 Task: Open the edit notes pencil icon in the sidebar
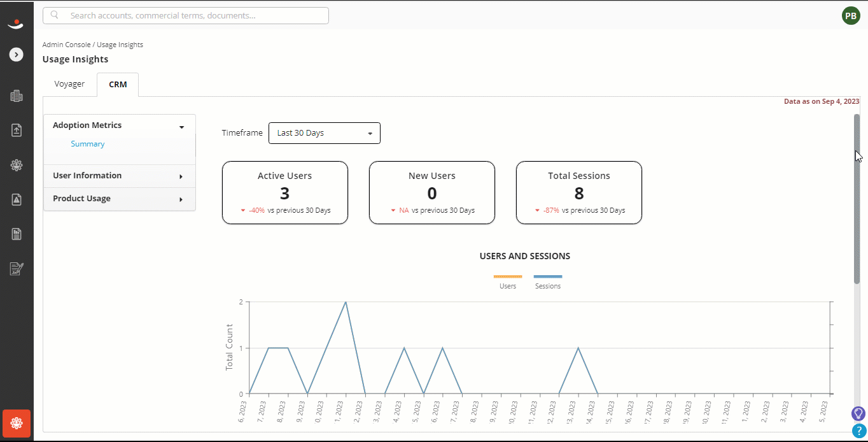pos(17,269)
